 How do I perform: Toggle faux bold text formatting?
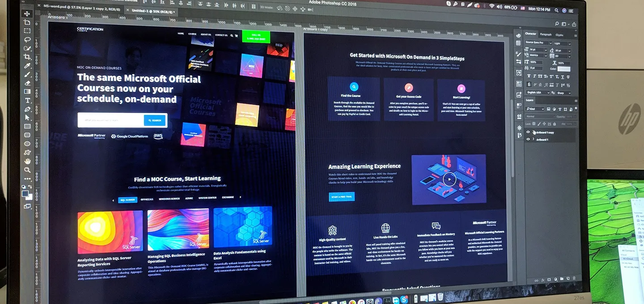pos(529,76)
